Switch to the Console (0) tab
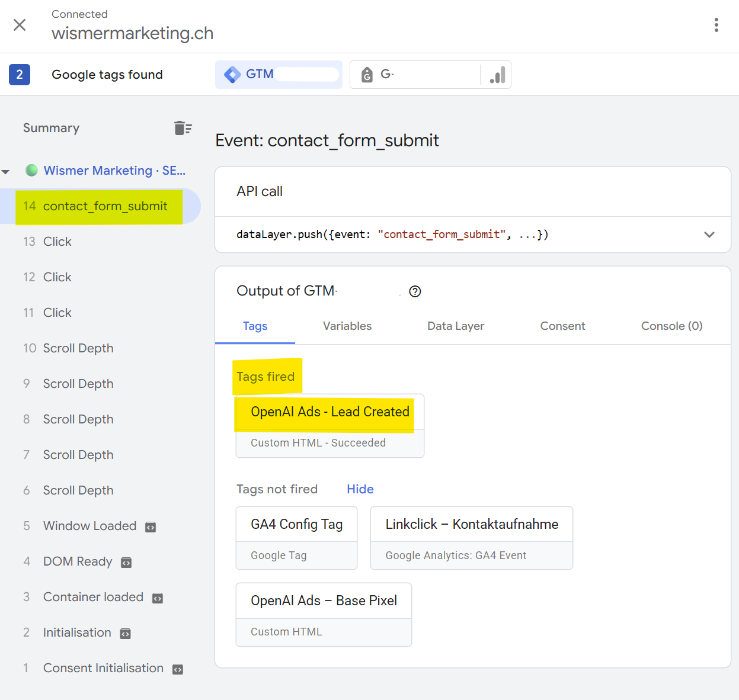Viewport: 739px width, 700px height. pos(672,326)
